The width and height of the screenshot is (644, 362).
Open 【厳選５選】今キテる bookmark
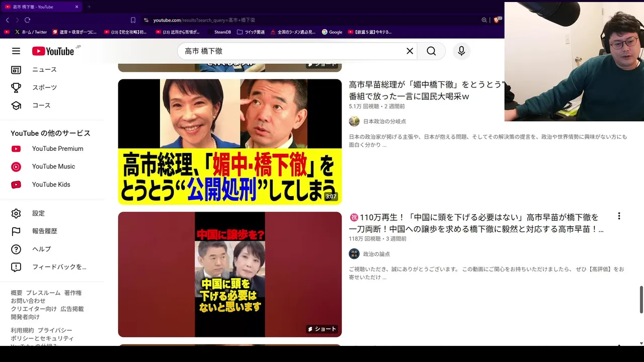point(369,32)
